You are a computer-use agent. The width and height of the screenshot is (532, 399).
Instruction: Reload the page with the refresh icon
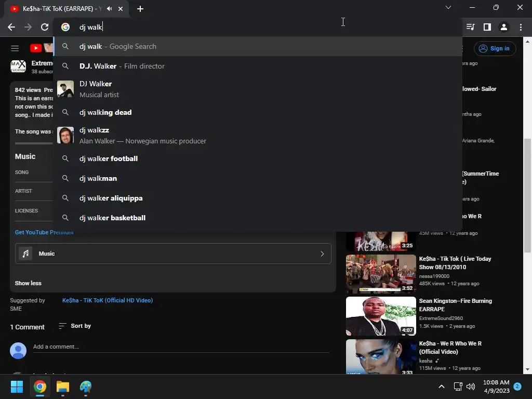click(x=45, y=27)
